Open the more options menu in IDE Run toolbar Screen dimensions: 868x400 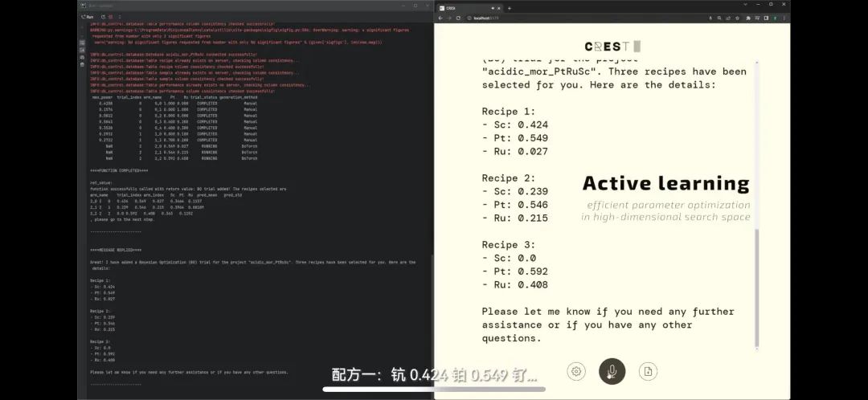click(120, 17)
